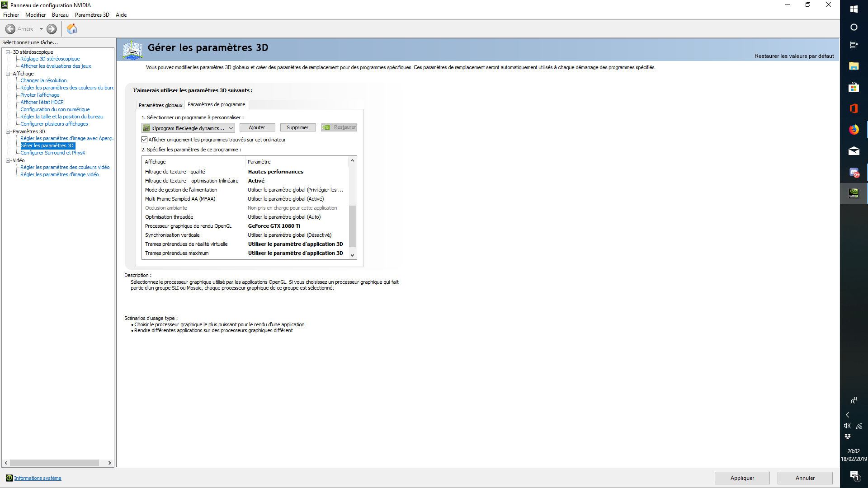Image resolution: width=868 pixels, height=488 pixels.
Task: Open Cortana search circle icon
Action: pos(854,27)
